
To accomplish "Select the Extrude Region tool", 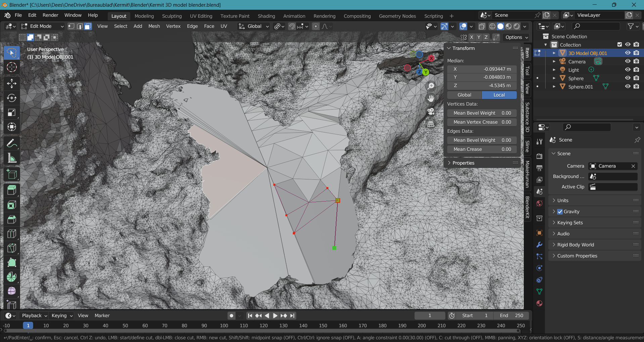I will (12, 190).
